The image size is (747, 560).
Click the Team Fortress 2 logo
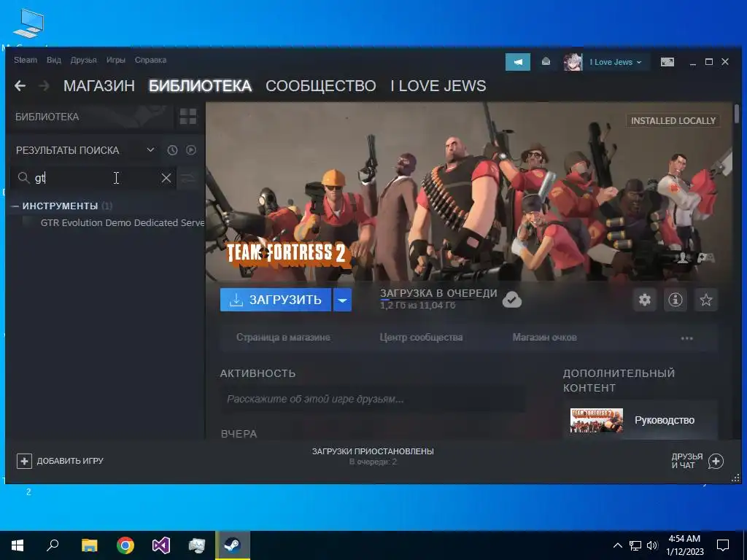pyautogui.click(x=289, y=253)
